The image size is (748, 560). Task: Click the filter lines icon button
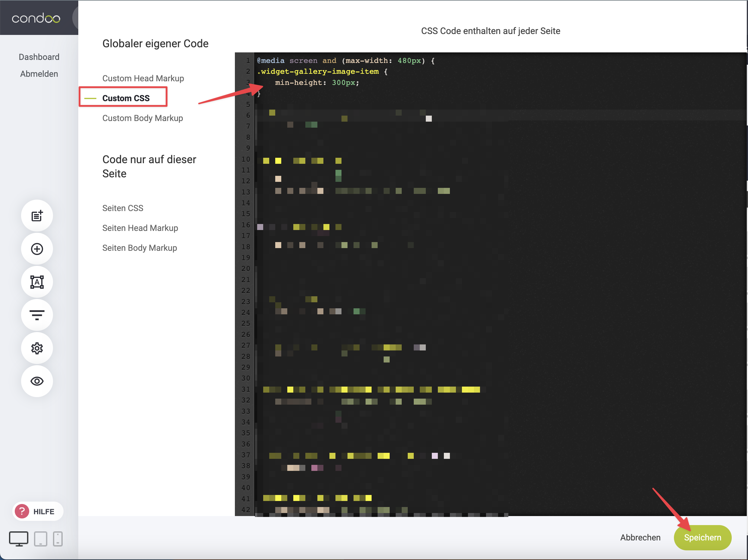37,315
